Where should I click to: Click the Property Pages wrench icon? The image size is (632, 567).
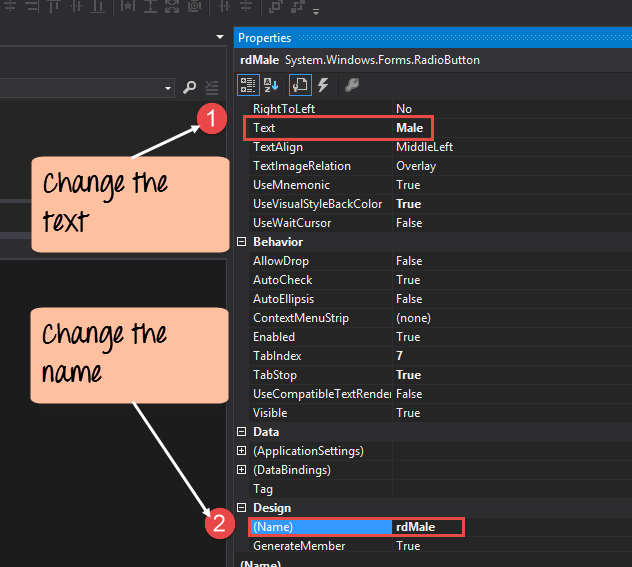point(351,85)
